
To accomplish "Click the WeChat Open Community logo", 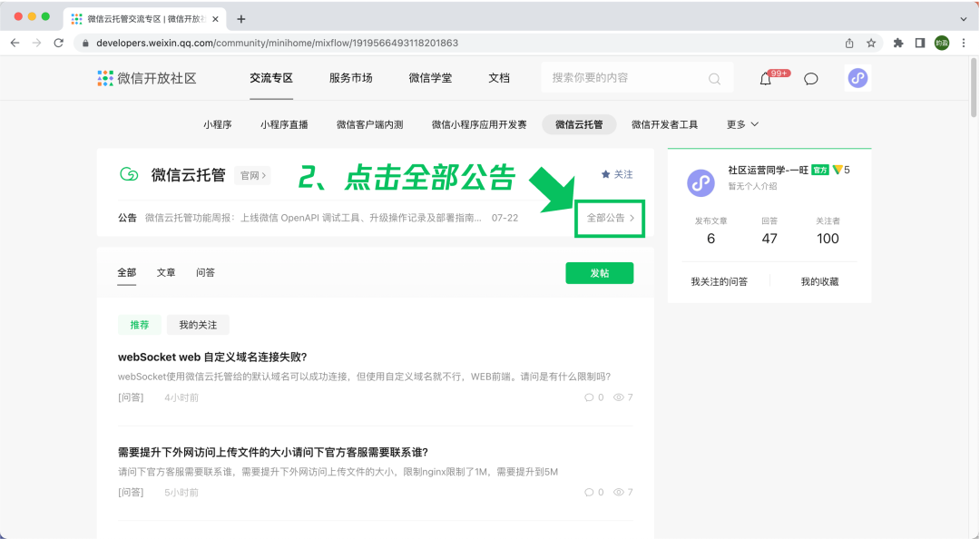I will [147, 78].
